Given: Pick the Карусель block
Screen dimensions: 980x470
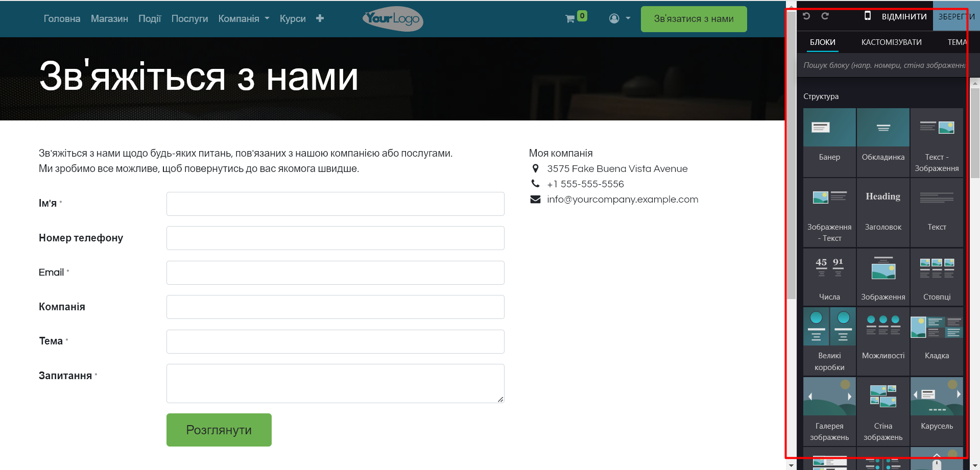Looking at the screenshot, I should point(937,405).
